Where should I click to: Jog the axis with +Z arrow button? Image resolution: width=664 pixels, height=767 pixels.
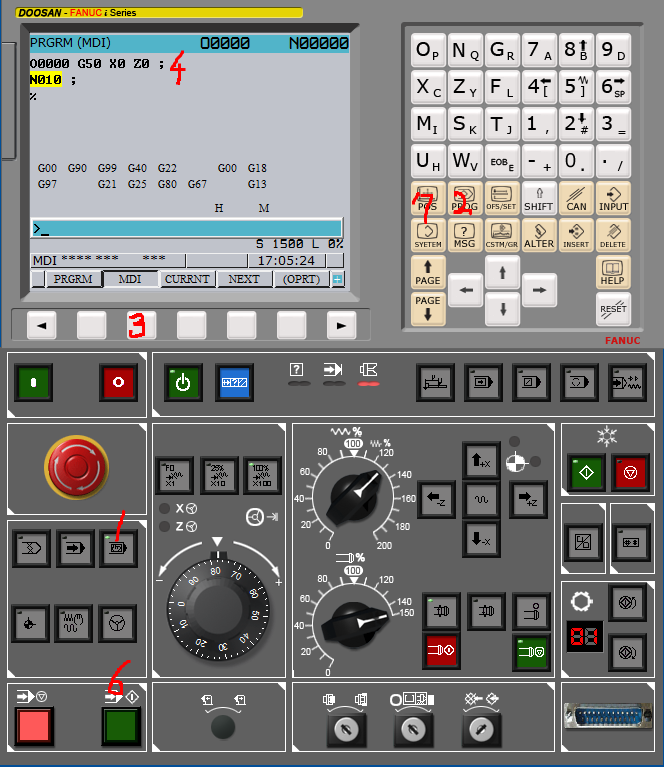tap(528, 499)
